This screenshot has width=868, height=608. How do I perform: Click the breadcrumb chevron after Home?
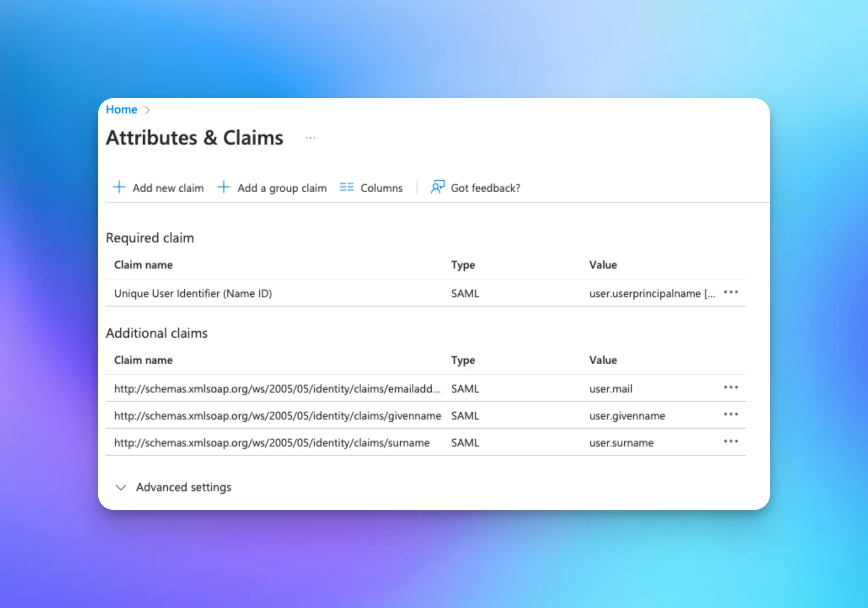pyautogui.click(x=147, y=110)
